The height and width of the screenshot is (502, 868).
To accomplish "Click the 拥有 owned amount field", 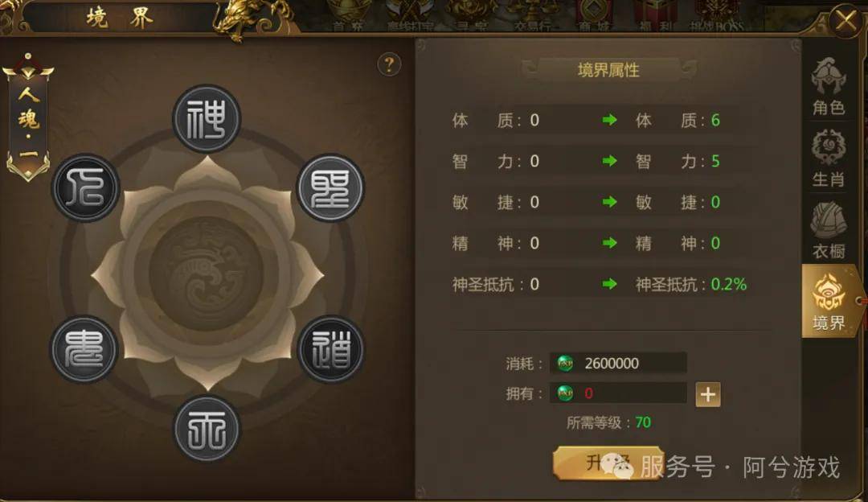I will 618,393.
